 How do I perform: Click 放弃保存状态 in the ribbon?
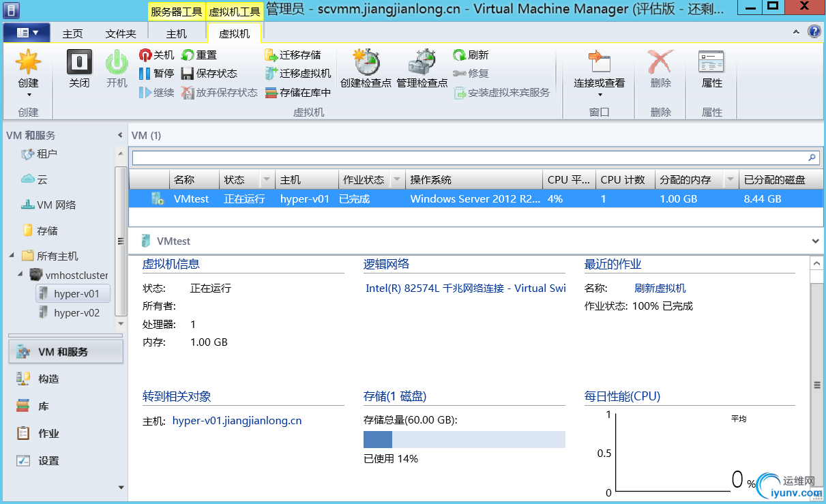(220, 92)
